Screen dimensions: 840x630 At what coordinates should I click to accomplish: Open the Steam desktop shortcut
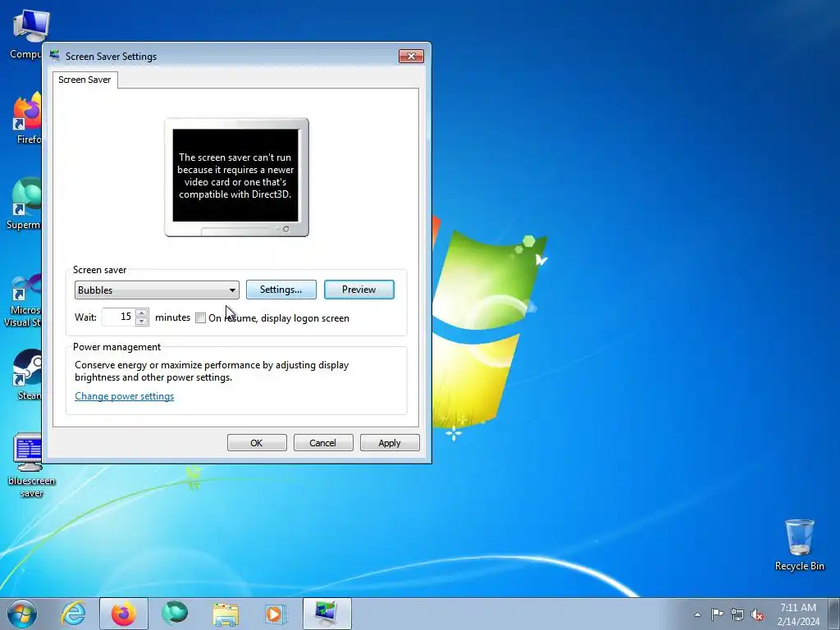[28, 375]
